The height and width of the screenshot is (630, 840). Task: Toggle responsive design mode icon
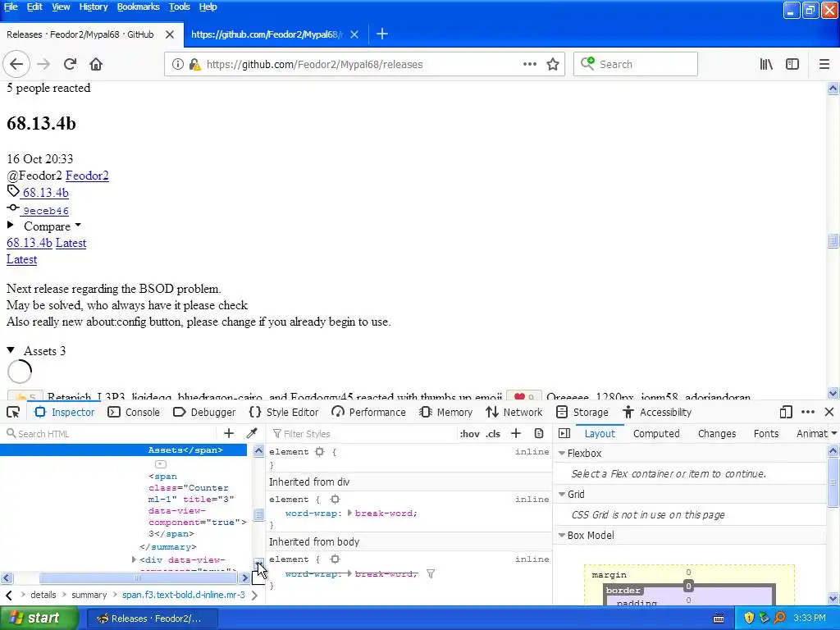tap(786, 412)
